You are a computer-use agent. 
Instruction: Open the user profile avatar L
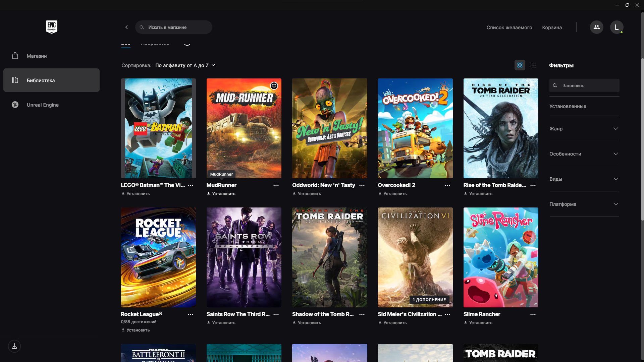616,27
